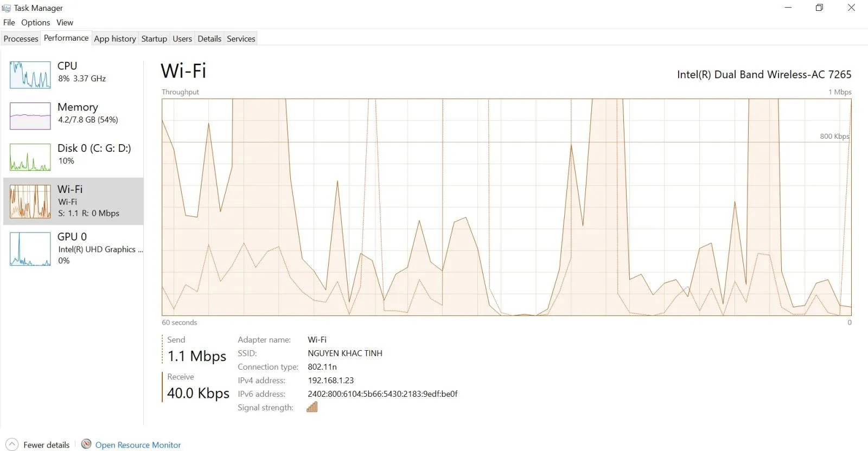
Task: Click the 800 Kbps graph marker label
Action: click(834, 136)
